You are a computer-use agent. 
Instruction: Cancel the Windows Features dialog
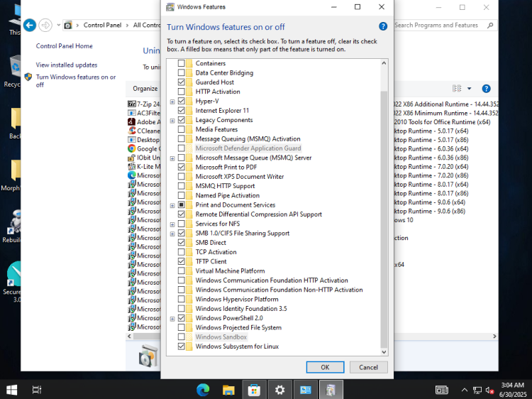[368, 367]
